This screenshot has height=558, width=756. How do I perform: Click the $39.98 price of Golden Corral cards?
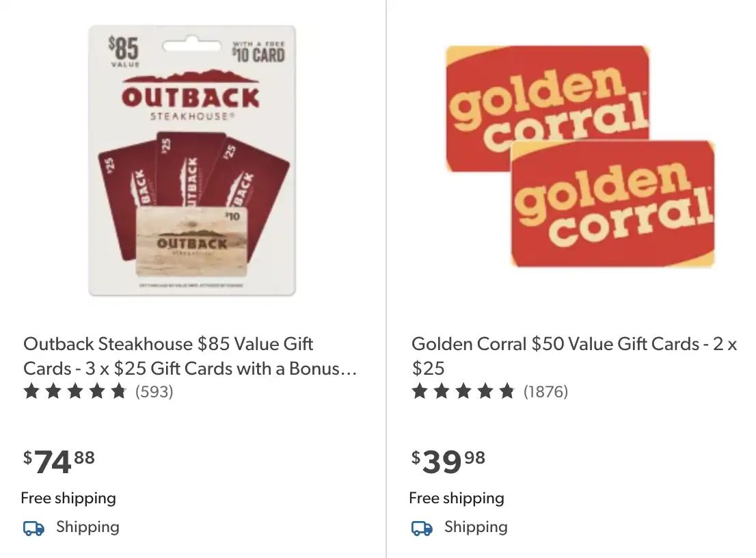pos(448,462)
